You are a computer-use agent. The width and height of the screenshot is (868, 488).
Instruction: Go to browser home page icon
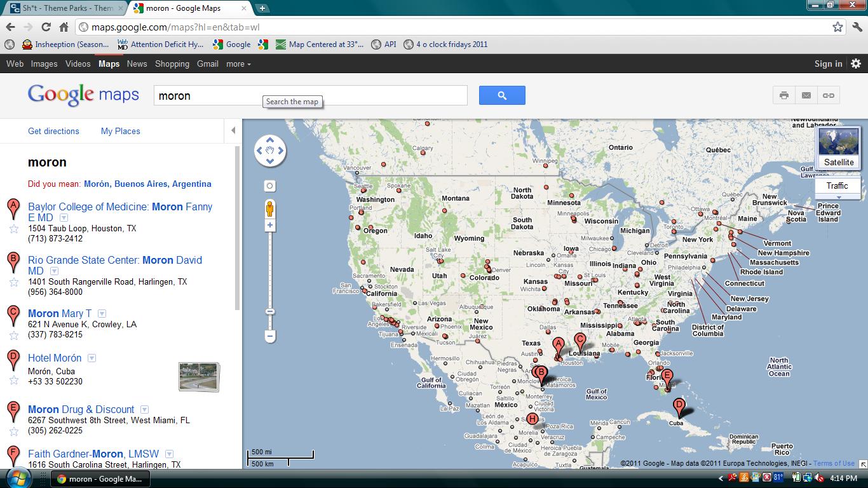click(64, 27)
